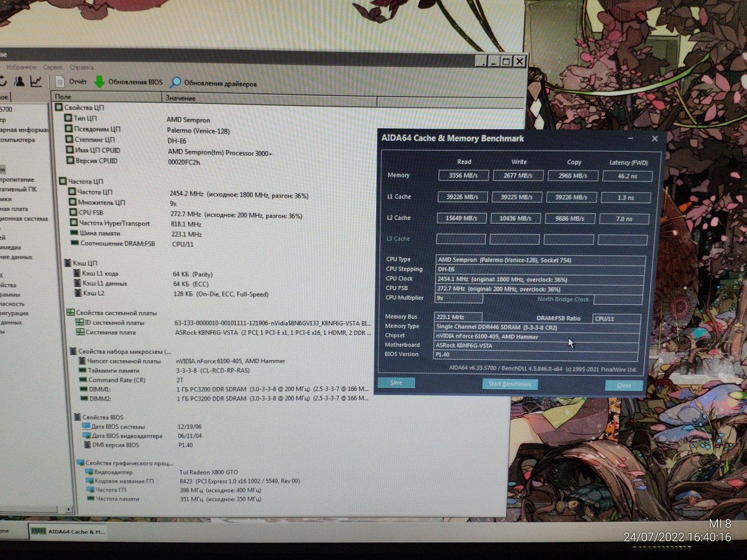
Task: Click the Memory Write value 2677 MB/s
Action: pyautogui.click(x=518, y=175)
